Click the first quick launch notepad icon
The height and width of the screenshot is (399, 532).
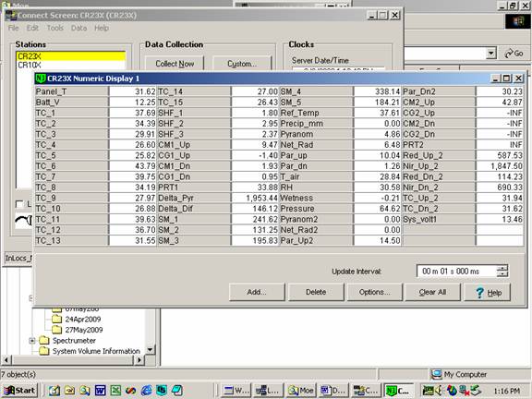click(x=54, y=391)
